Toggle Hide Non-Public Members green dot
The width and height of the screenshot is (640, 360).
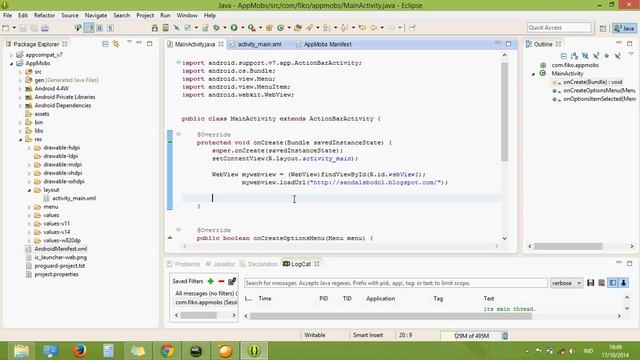(607, 56)
